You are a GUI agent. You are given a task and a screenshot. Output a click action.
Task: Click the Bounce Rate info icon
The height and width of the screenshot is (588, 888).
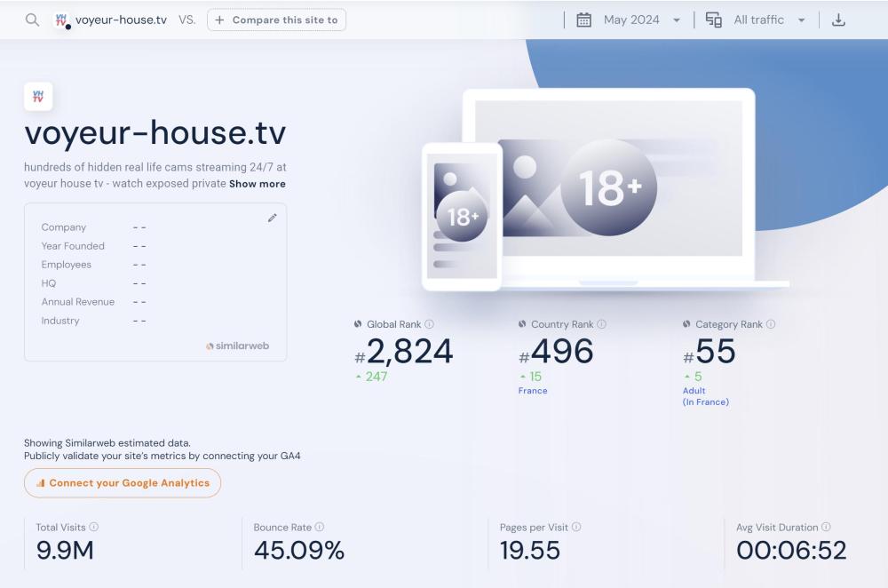pos(320,528)
